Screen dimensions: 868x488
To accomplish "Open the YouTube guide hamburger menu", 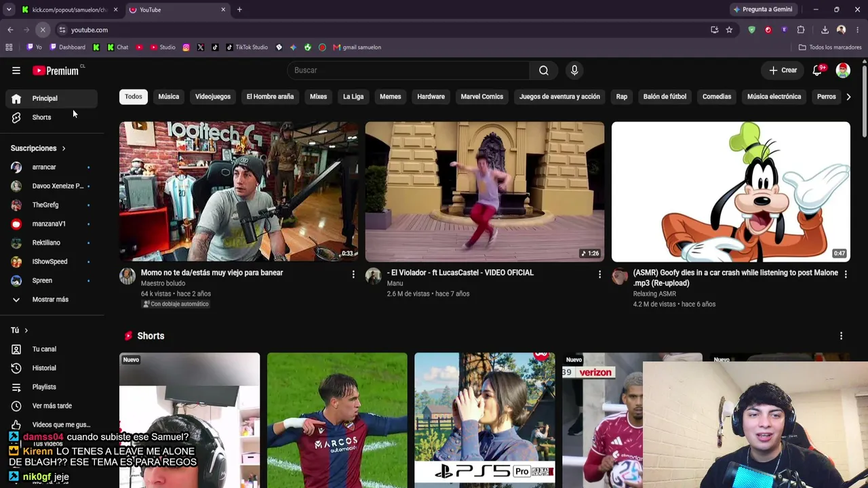I will 16,70.
